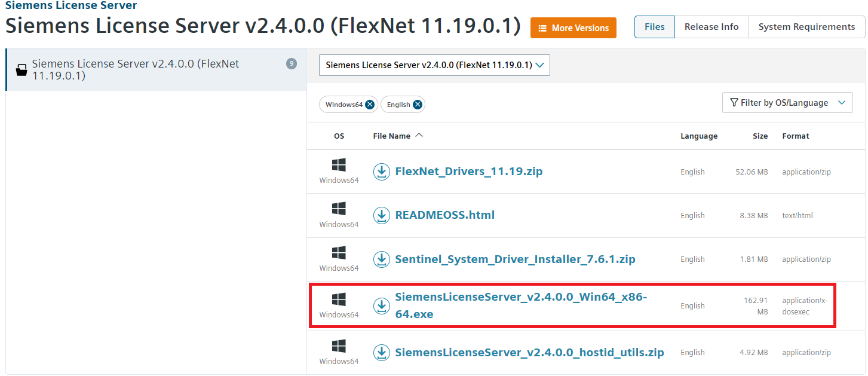
Task: Click SiemensLicenseServer_v2.4.0.0_hostid_utils.zip link
Action: [529, 353]
